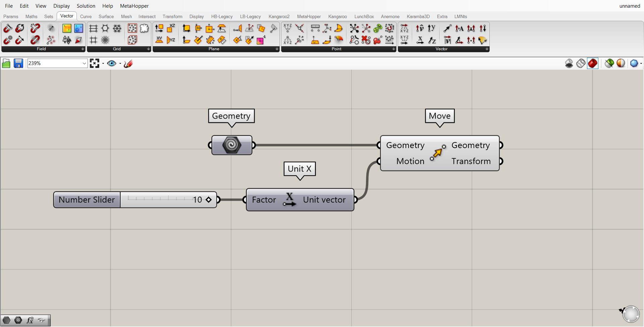Viewport: 644px width, 327px height.
Task: Open file using the green folder icon
Action: 6,63
